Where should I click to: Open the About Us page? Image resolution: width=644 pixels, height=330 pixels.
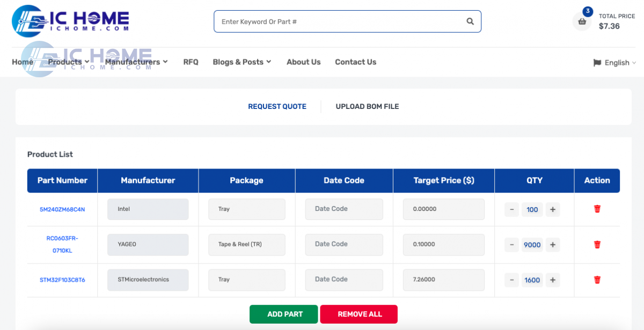click(x=304, y=62)
